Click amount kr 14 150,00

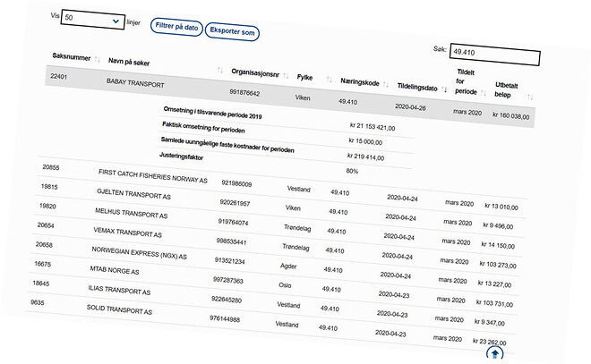tap(498, 245)
